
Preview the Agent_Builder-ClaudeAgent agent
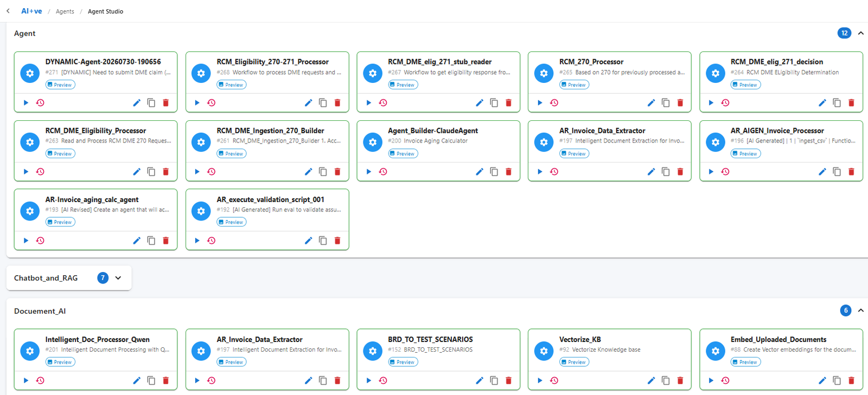point(403,153)
